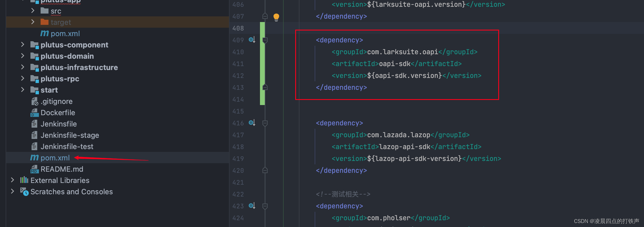Click the green change marker beside line 411
The width and height of the screenshot is (644, 227).
click(262, 64)
